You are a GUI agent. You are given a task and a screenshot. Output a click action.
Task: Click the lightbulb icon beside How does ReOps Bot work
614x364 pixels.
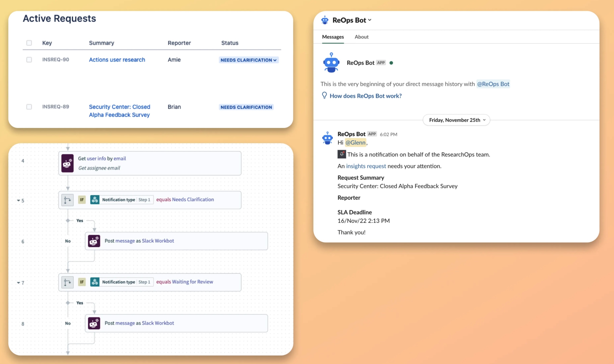coord(325,95)
